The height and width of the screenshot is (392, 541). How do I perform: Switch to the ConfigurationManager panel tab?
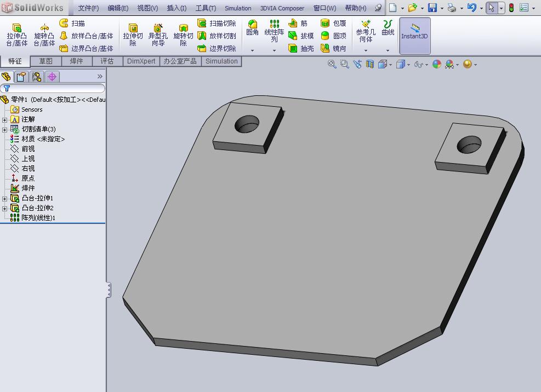pyautogui.click(x=37, y=77)
